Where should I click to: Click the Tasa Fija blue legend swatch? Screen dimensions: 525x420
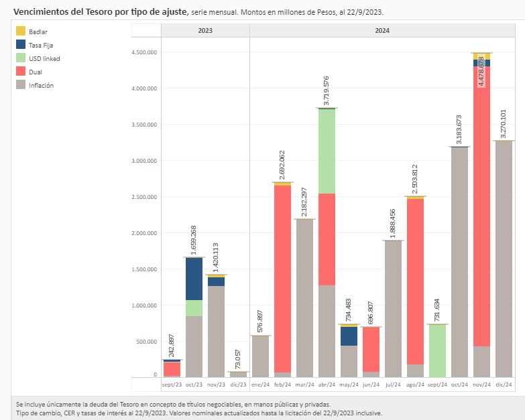point(20,45)
